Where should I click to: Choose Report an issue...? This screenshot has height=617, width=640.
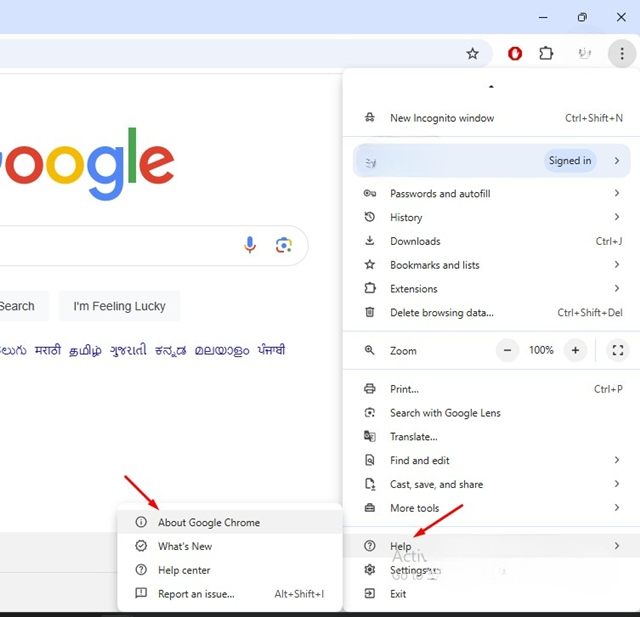(229, 594)
